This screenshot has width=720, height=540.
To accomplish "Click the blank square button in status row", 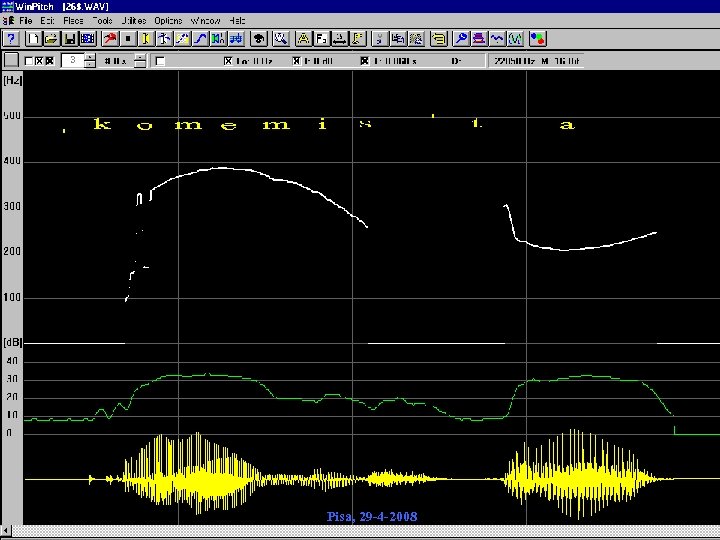I will 11,60.
